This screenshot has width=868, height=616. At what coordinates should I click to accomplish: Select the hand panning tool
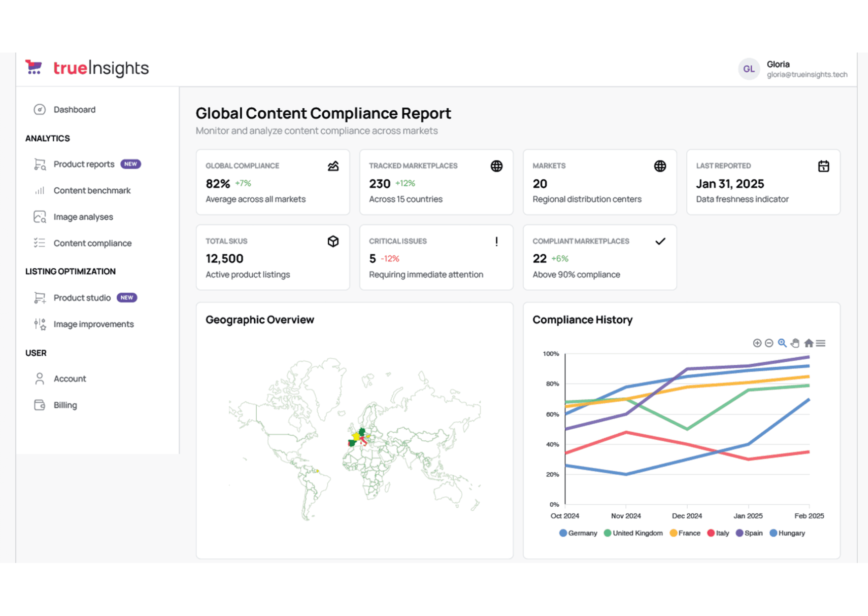pos(795,343)
